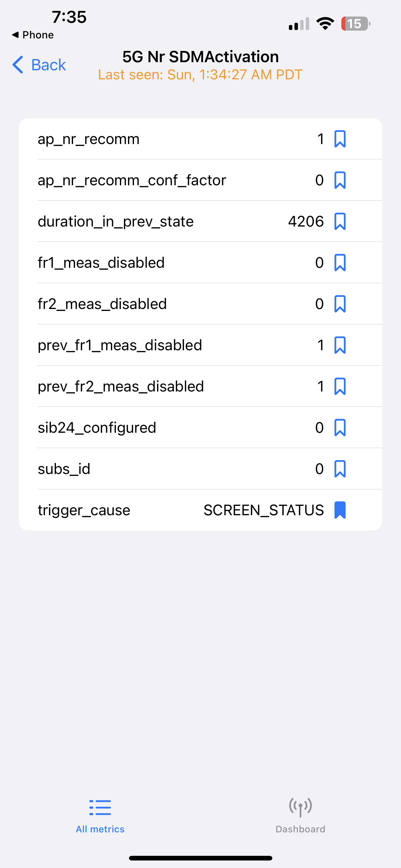
Task: Return to the Phone app breadcrumb
Action: pos(33,35)
